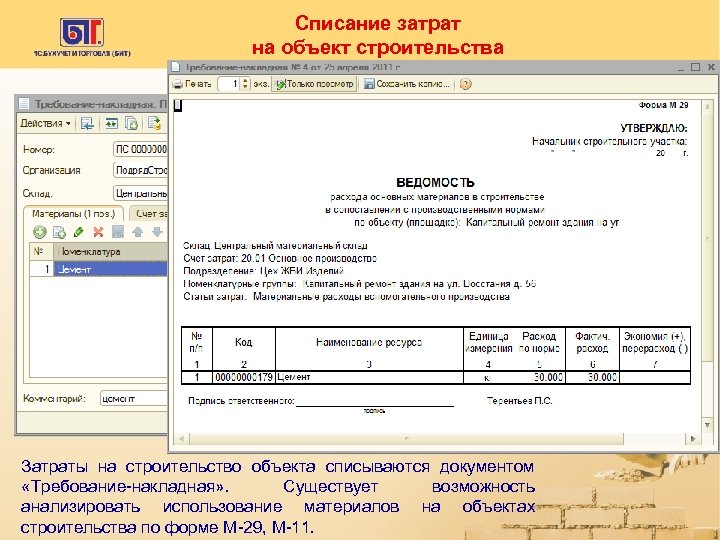Open the Действия dropdown menu

click(x=45, y=124)
